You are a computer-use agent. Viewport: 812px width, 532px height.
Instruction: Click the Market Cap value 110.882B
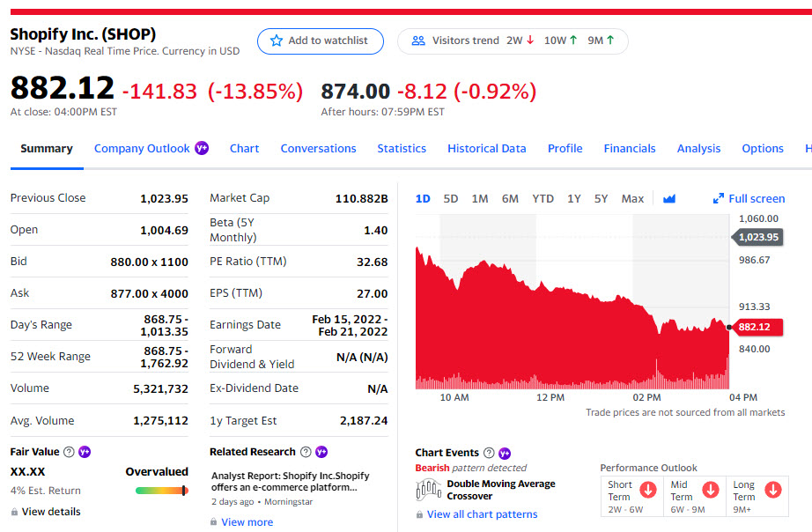(361, 198)
